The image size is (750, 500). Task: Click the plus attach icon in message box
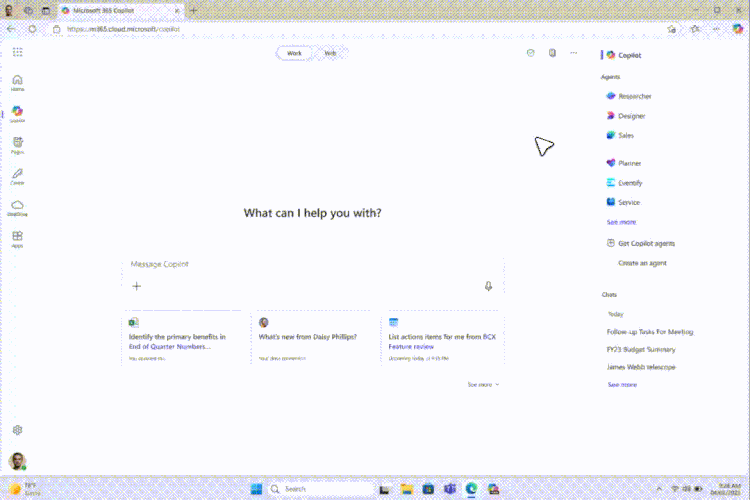tap(137, 286)
